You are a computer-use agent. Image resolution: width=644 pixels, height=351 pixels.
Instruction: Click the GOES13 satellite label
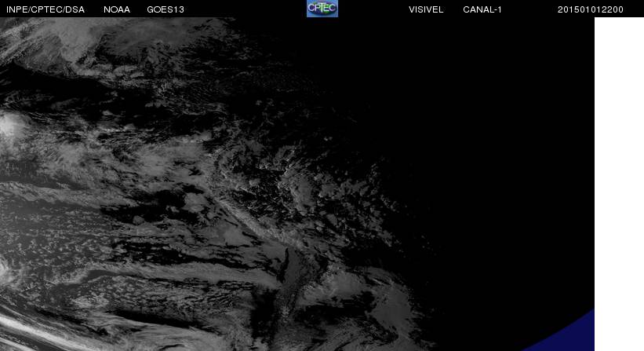[x=166, y=9]
